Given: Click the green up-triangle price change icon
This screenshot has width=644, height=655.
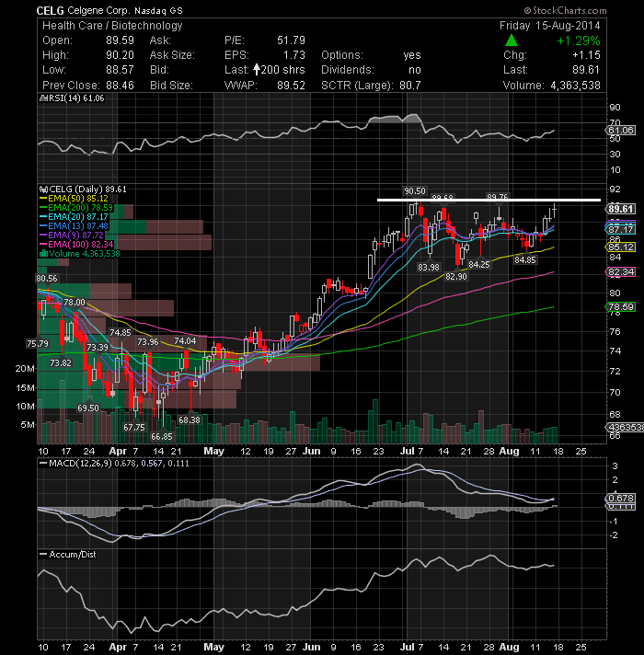Looking at the screenshot, I should point(512,40).
